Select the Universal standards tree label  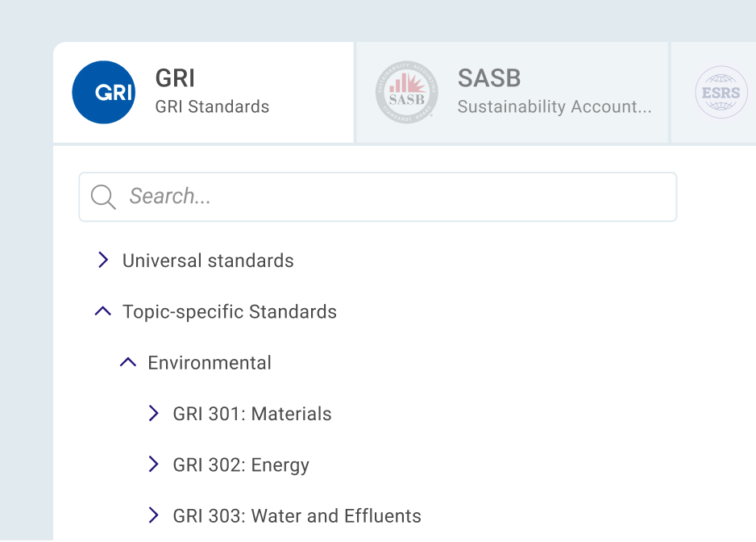pyautogui.click(x=208, y=261)
